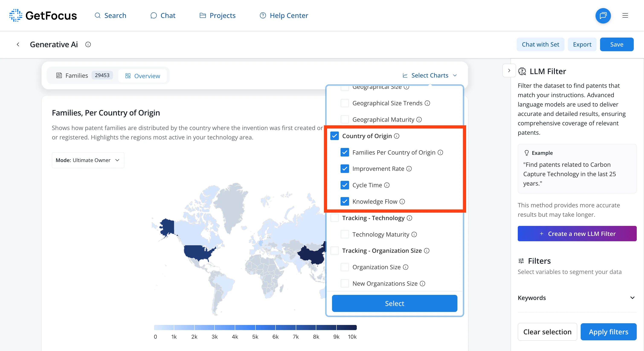Uncheck the Improvement Rate checkbox
Viewport: 644px width, 351px height.
pyautogui.click(x=345, y=169)
